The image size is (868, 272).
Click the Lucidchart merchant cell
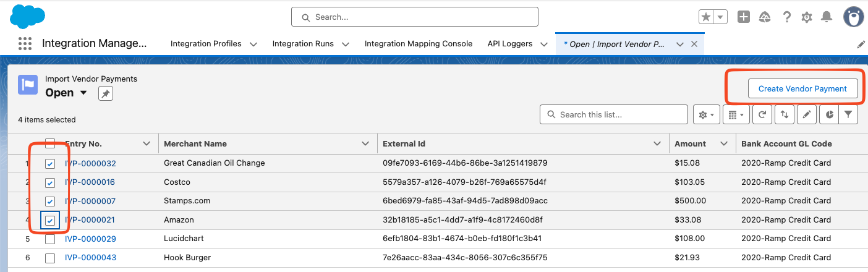pyautogui.click(x=184, y=238)
